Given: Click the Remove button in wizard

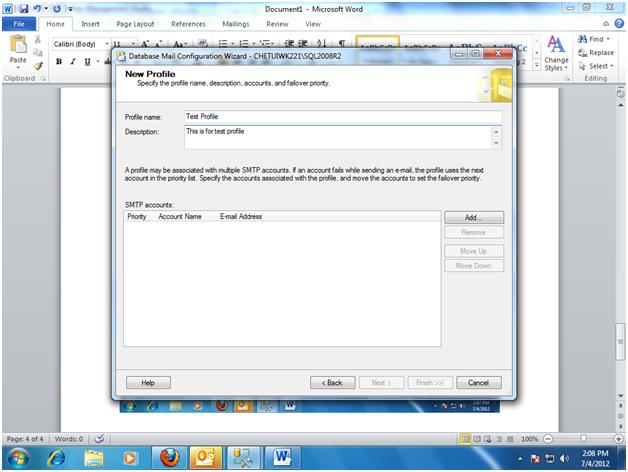Looking at the screenshot, I should pos(474,232).
